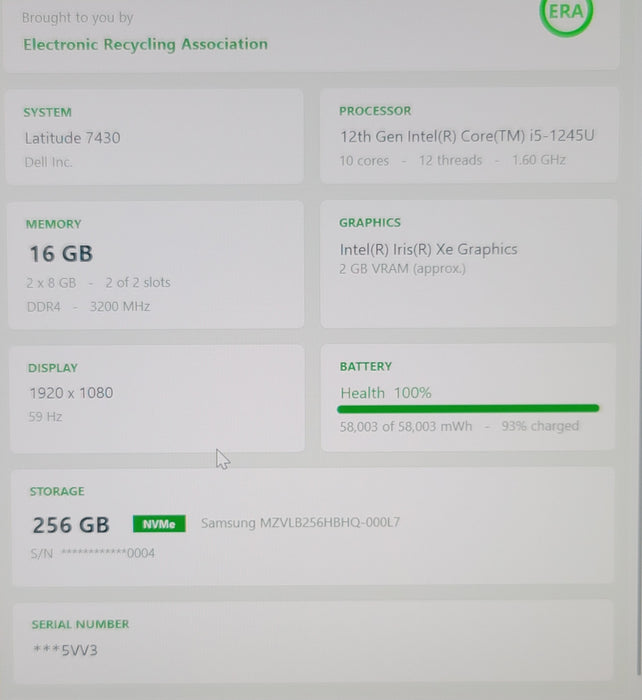This screenshot has width=642, height=700.
Task: Click the SERIAL NUMBER heading
Action: pos(80,624)
